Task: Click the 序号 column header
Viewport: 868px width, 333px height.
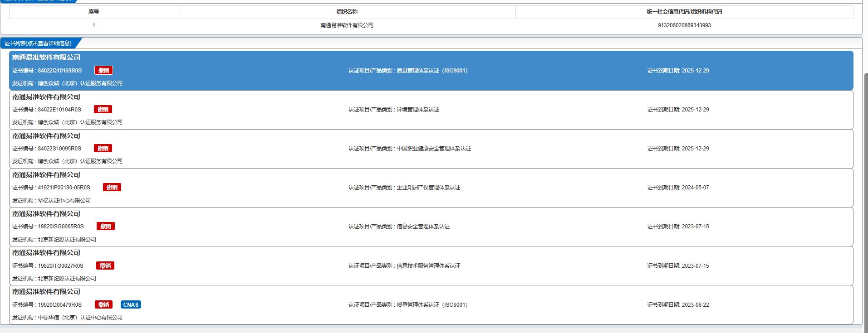Action: (x=93, y=12)
